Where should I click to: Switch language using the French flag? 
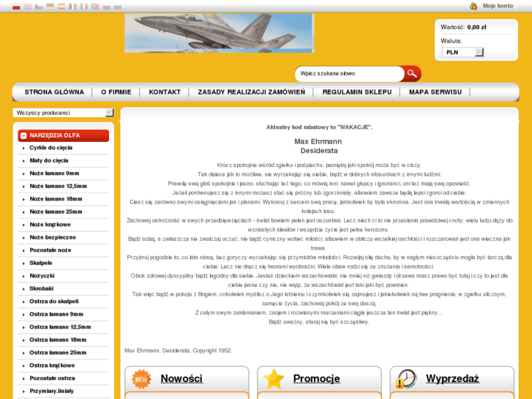(72, 7)
